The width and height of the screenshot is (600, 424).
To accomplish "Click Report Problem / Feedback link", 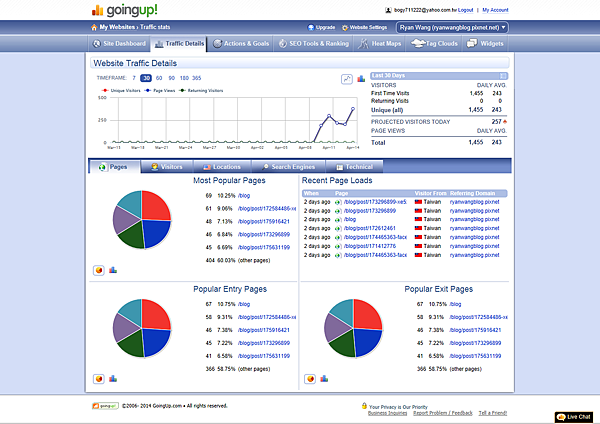I will (443, 413).
